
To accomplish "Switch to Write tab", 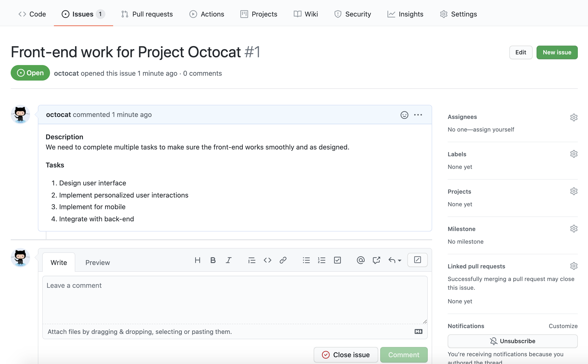I will click(58, 262).
